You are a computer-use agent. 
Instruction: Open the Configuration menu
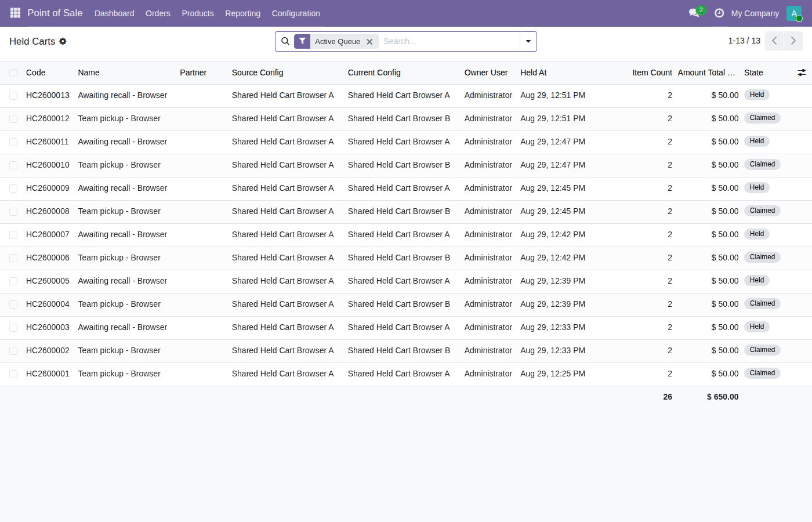pos(296,13)
